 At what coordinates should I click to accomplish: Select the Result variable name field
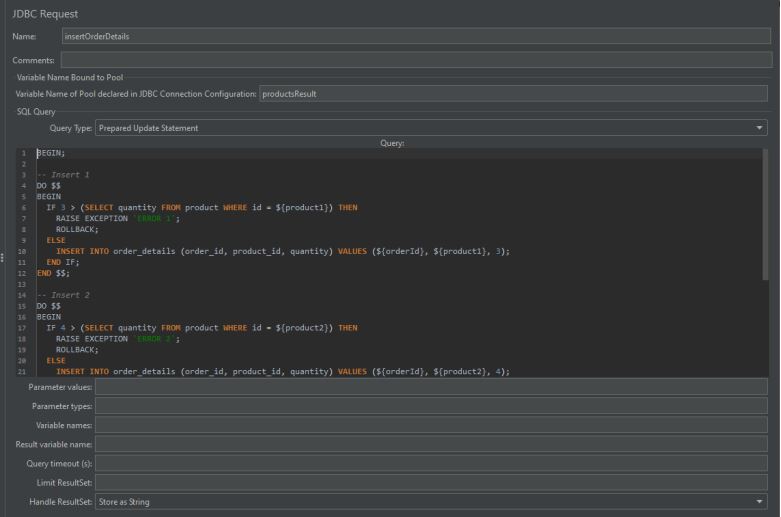(x=430, y=444)
